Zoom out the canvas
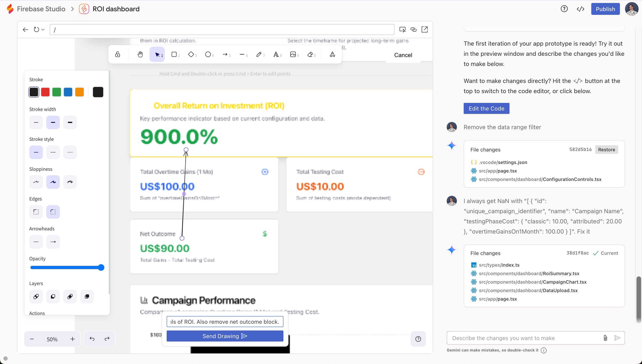Screen dimensions: 642x364 [x=32, y=339]
